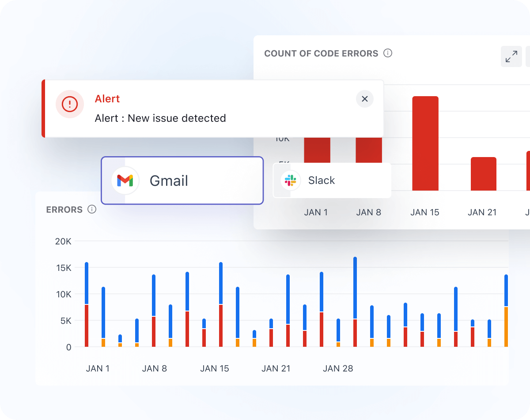Click the Slack logo icon
Screen dimensions: 530x420
[x=291, y=180]
